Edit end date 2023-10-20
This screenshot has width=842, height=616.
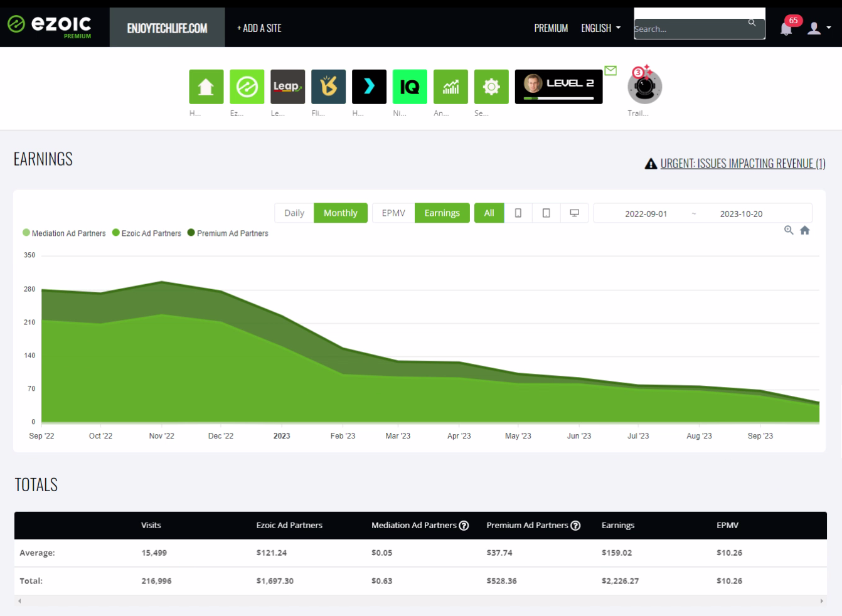point(741,214)
